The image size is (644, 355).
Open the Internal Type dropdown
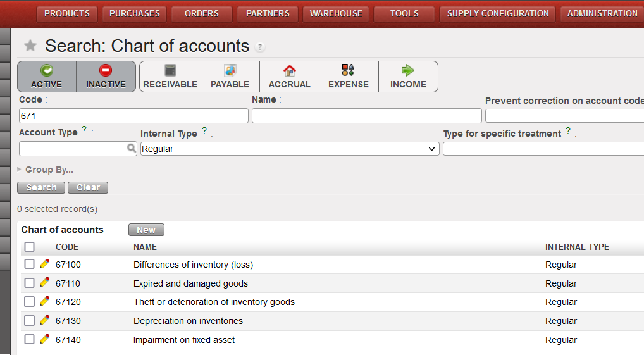tap(290, 149)
